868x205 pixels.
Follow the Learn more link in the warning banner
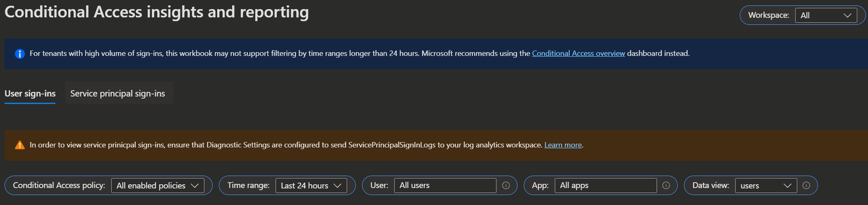563,145
